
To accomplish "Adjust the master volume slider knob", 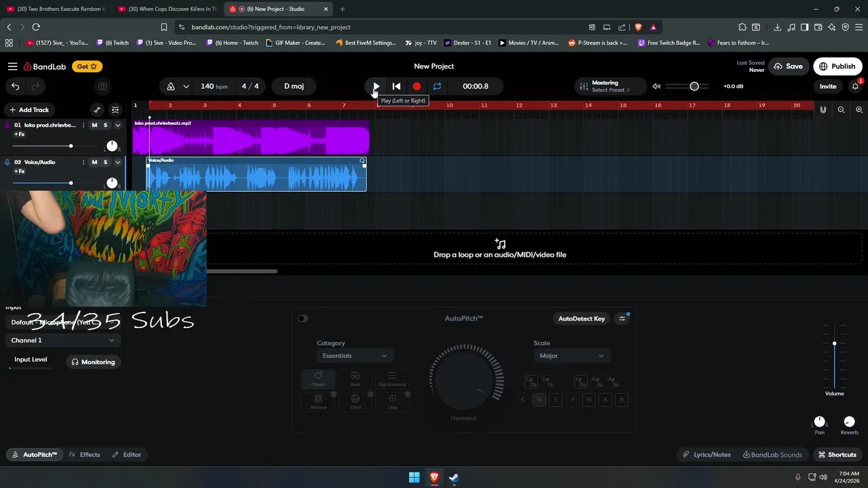I will tap(694, 86).
